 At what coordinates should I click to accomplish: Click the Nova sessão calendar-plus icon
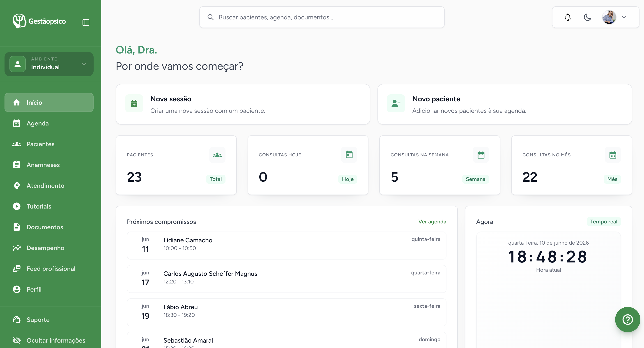point(134,103)
